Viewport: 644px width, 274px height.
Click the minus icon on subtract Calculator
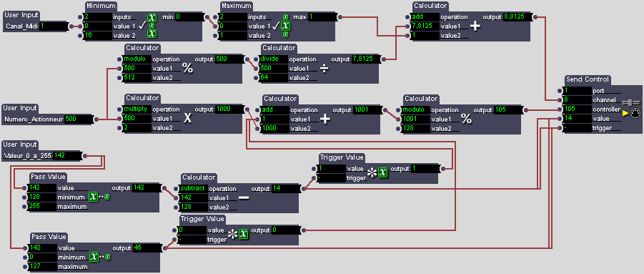point(244,197)
